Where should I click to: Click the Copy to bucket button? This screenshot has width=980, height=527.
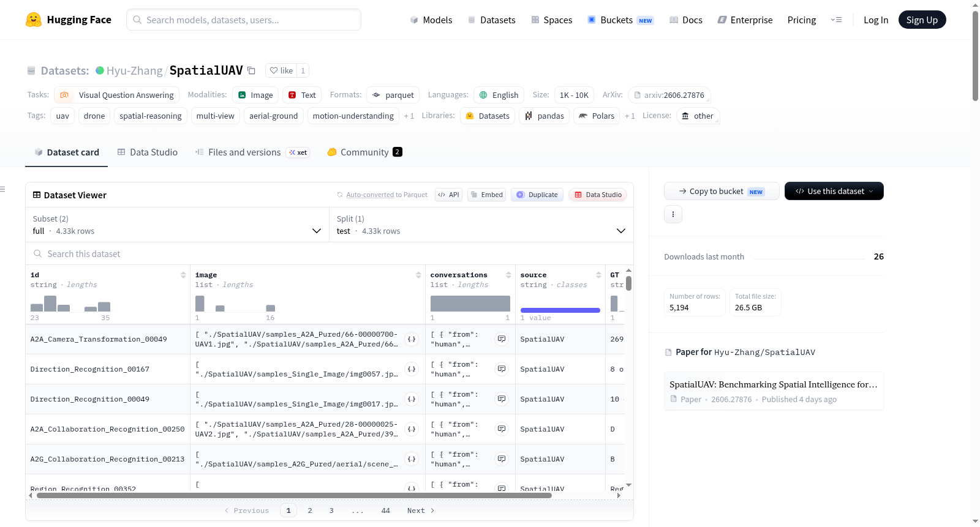coord(722,191)
